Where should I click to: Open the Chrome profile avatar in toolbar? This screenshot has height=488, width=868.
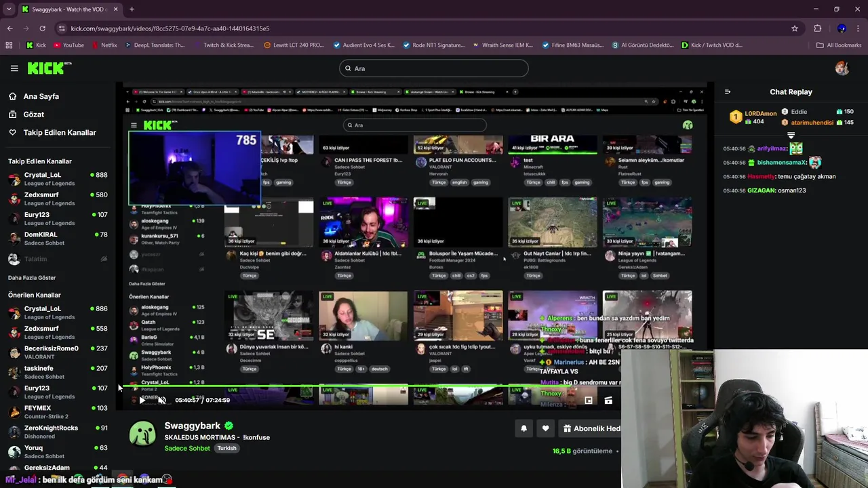point(842,28)
